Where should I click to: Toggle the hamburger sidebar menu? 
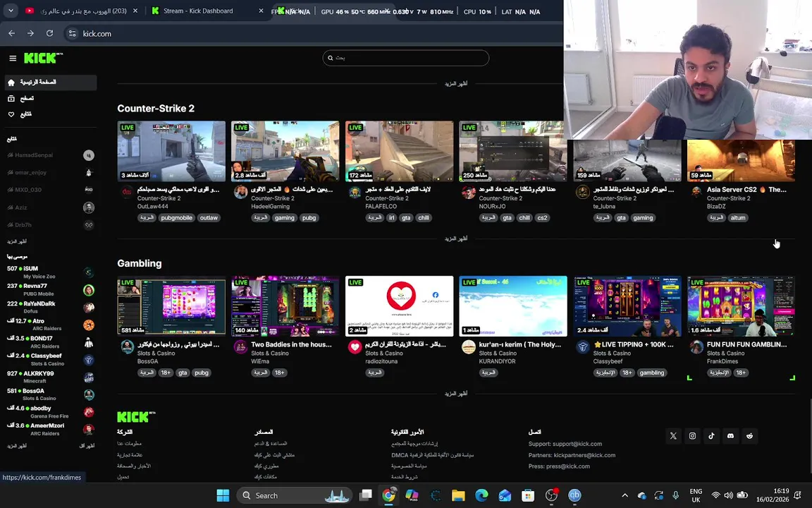(x=13, y=58)
